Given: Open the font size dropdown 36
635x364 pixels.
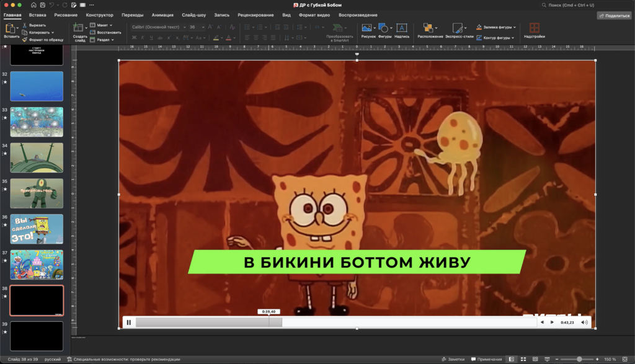Looking at the screenshot, I should pos(203,27).
